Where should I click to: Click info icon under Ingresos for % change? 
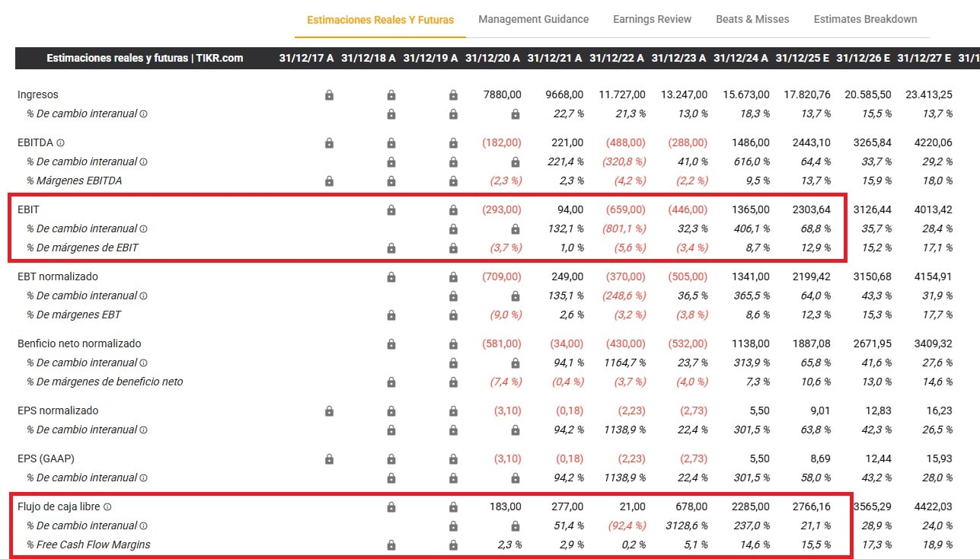143,114
